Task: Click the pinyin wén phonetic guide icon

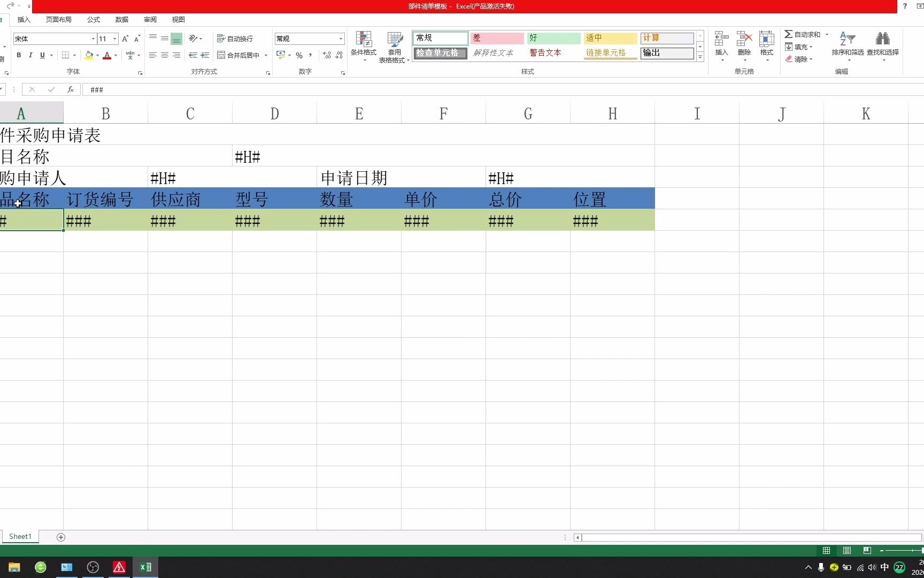Action: point(130,55)
